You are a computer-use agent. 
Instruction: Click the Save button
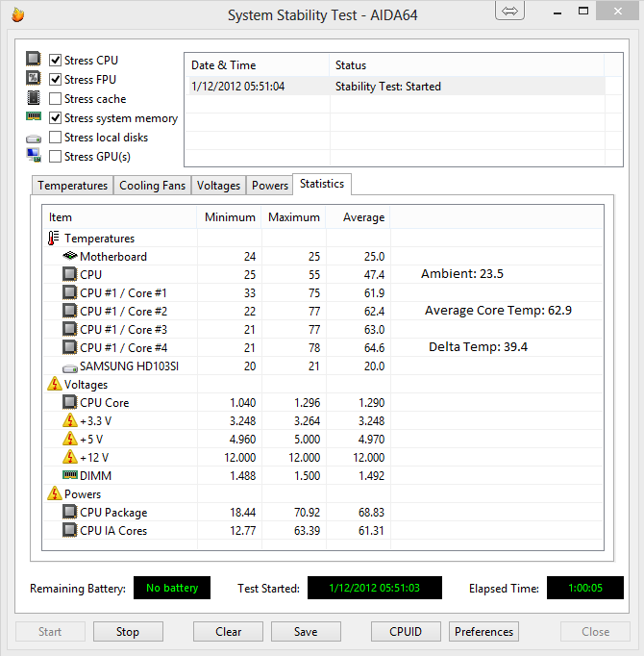[x=306, y=631]
